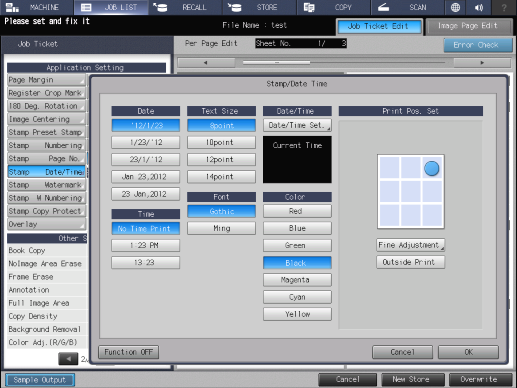Click the speaker volume icon
Viewport: 517px width, 388px height.
(479, 7)
